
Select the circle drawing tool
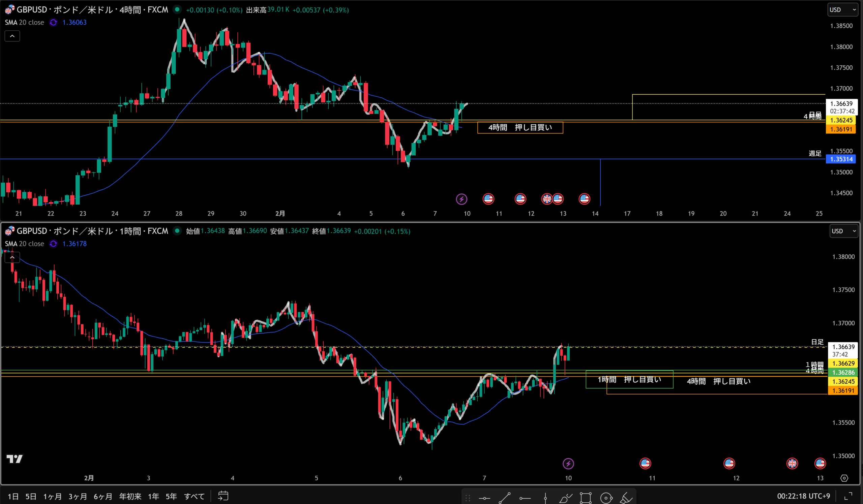(x=606, y=498)
